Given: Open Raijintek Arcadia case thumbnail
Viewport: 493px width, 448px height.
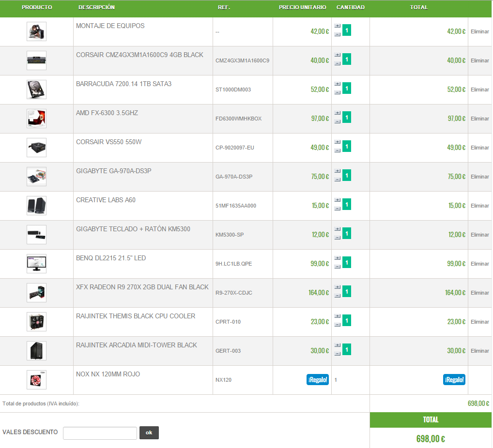Looking at the screenshot, I should tap(36, 351).
